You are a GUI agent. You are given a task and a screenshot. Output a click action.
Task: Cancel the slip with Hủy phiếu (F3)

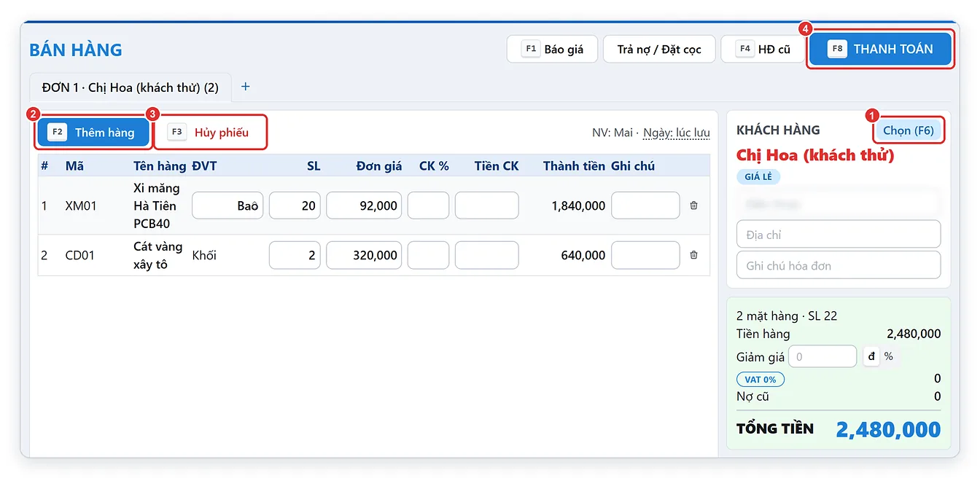pyautogui.click(x=210, y=132)
